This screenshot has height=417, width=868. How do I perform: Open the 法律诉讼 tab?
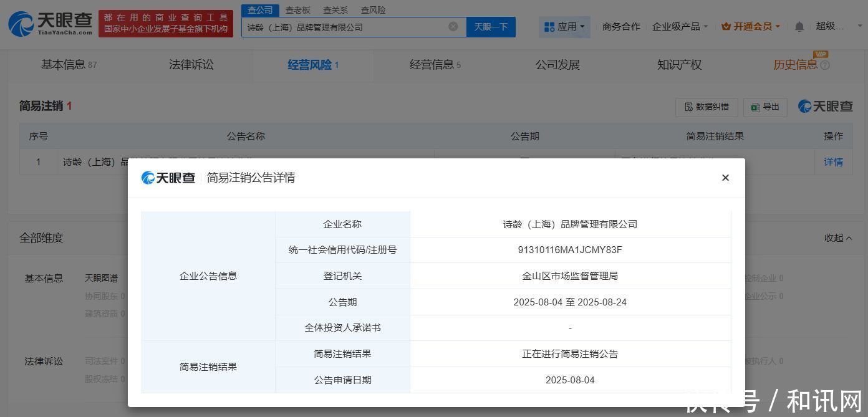(191, 65)
